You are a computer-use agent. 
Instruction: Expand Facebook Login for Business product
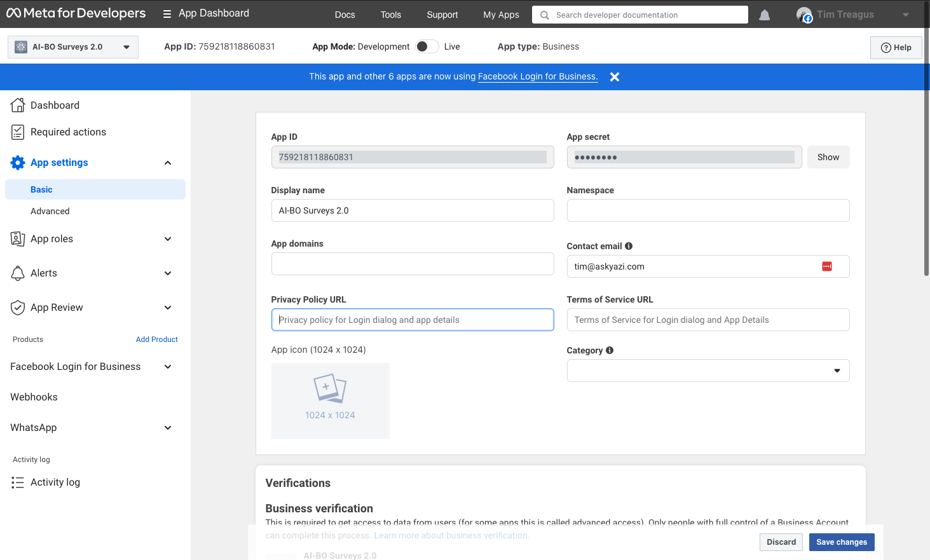point(168,367)
